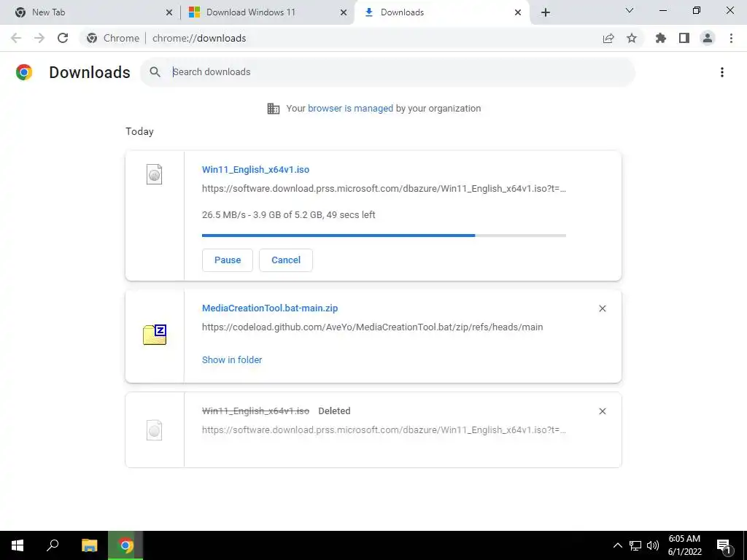Click the Today date heading
The width and height of the screenshot is (747, 560).
tap(139, 131)
